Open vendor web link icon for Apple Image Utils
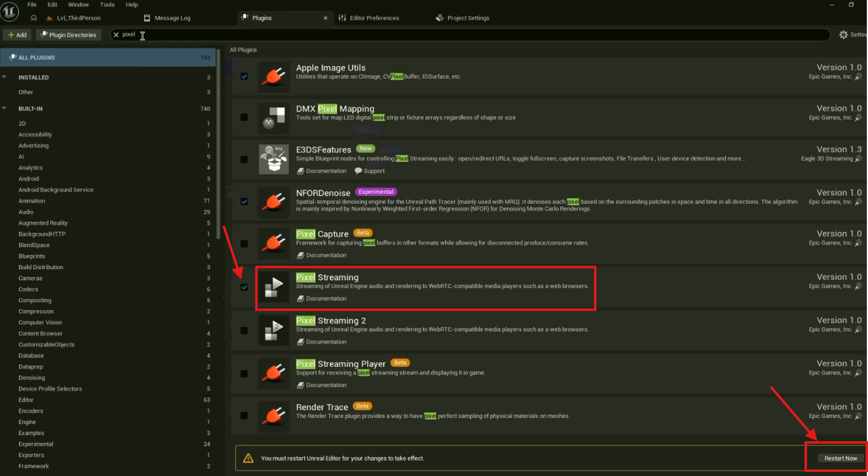This screenshot has height=476, width=868. [x=858, y=76]
